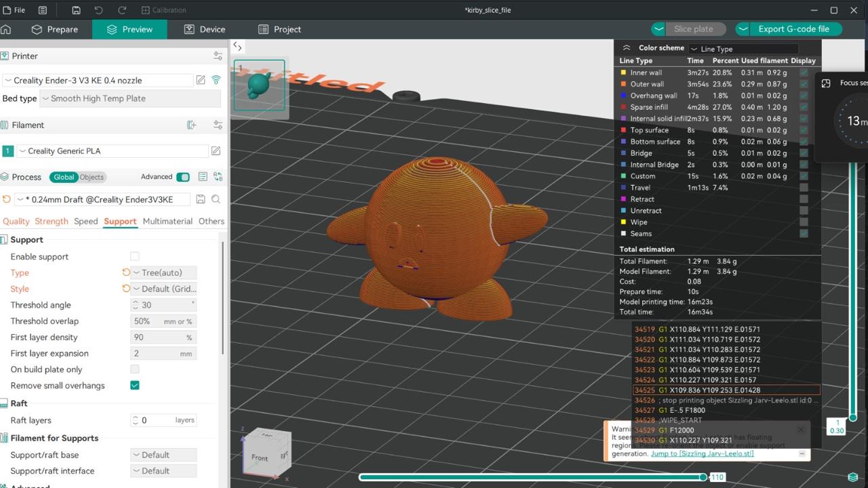The width and height of the screenshot is (868, 488).
Task: Dismiss the floating regions warning with X
Action: (x=800, y=429)
